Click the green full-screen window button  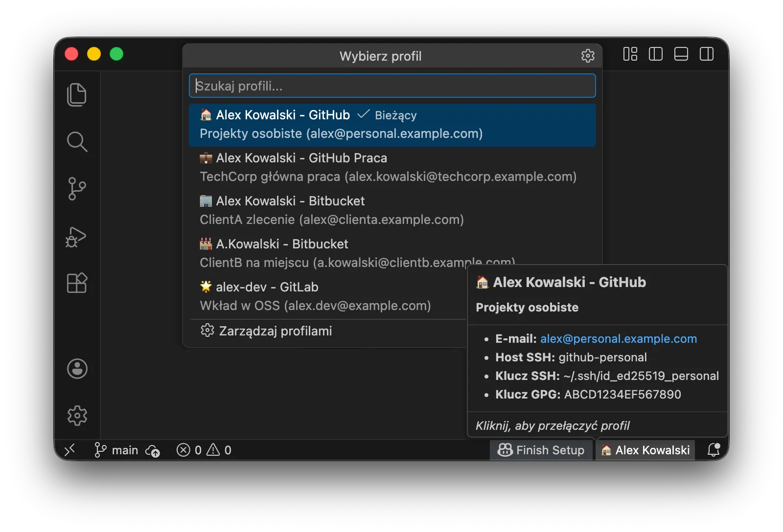click(x=116, y=54)
